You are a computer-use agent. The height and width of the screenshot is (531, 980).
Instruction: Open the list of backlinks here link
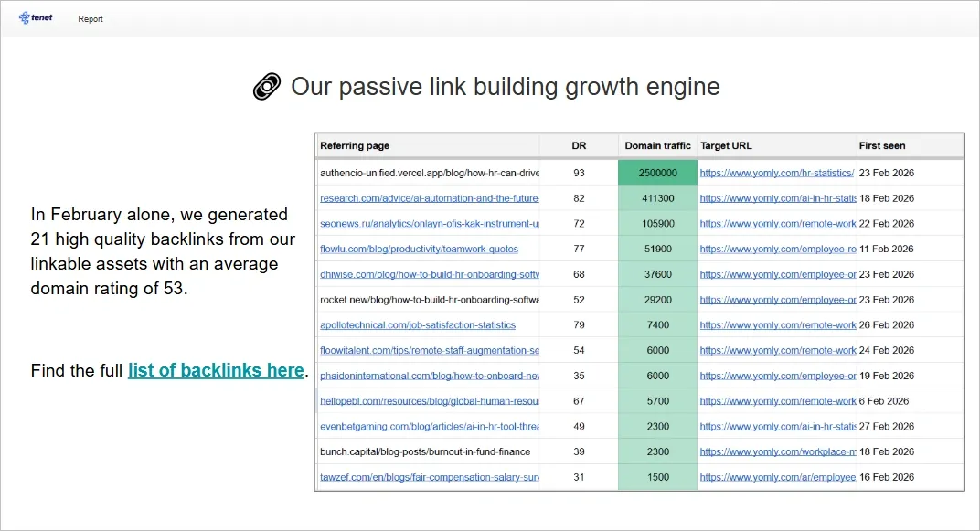(216, 370)
